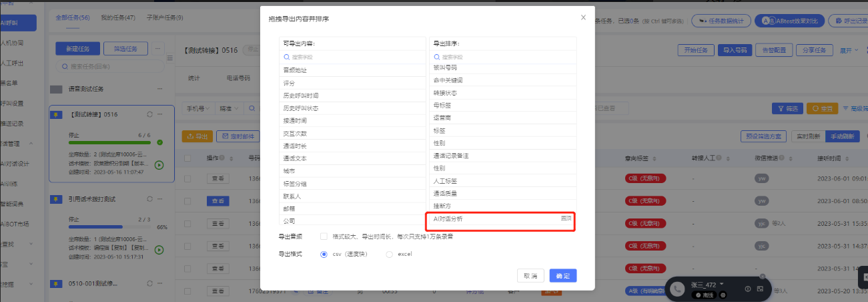
Task: Focus search field under 可导出内容
Action: [x=352, y=57]
